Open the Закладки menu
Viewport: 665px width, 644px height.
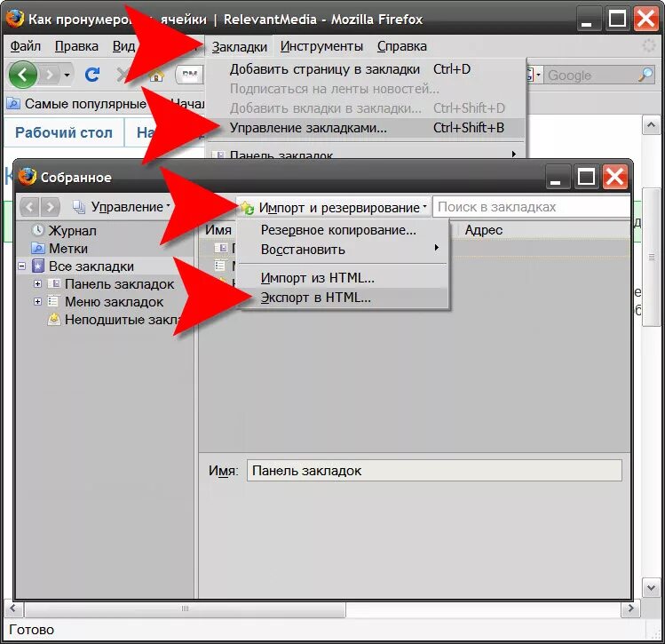click(239, 46)
